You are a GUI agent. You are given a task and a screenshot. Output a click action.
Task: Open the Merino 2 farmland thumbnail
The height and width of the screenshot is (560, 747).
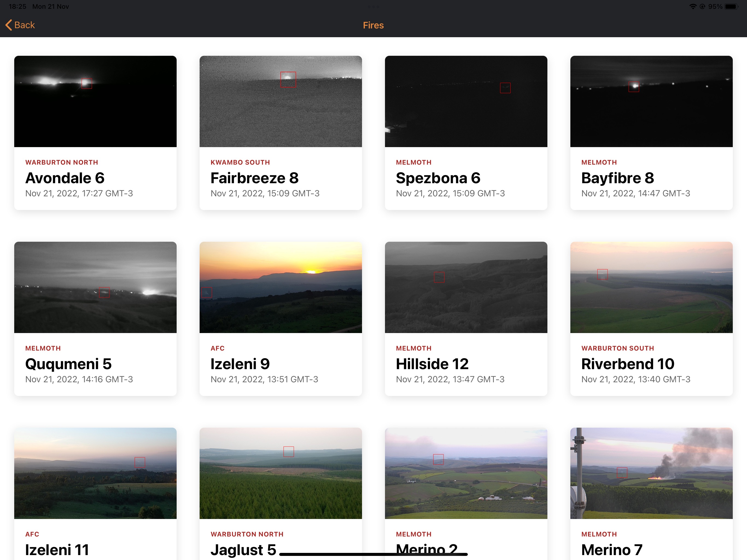click(x=466, y=473)
